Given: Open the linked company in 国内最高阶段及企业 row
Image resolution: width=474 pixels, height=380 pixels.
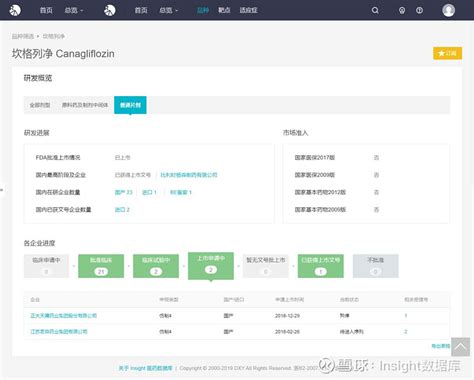Looking at the screenshot, I should pos(189,175).
